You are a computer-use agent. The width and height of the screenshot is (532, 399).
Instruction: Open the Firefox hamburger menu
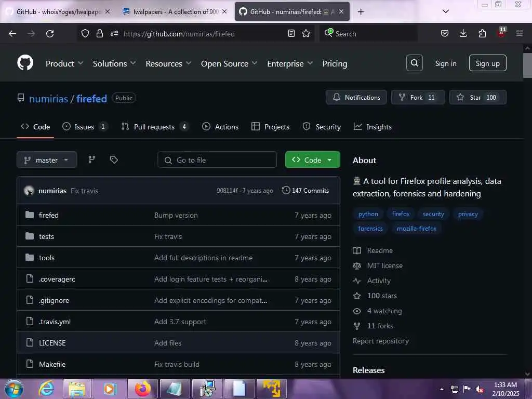519,33
